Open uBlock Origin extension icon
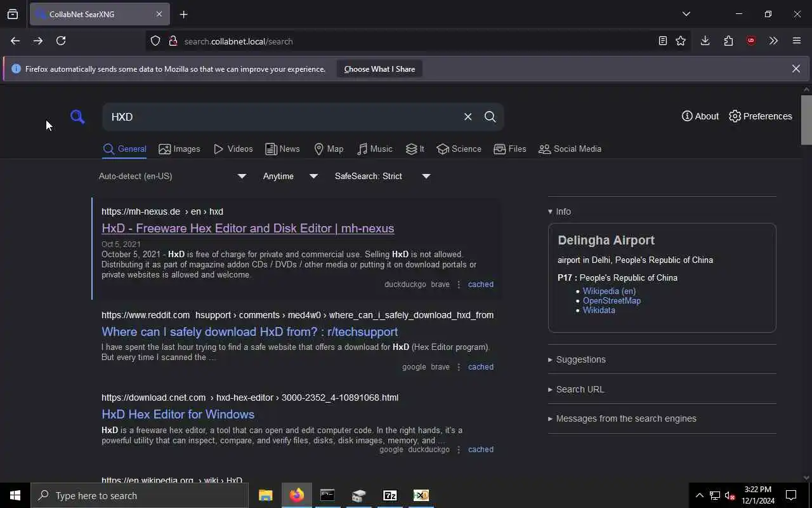Image resolution: width=812 pixels, height=508 pixels. (751, 41)
